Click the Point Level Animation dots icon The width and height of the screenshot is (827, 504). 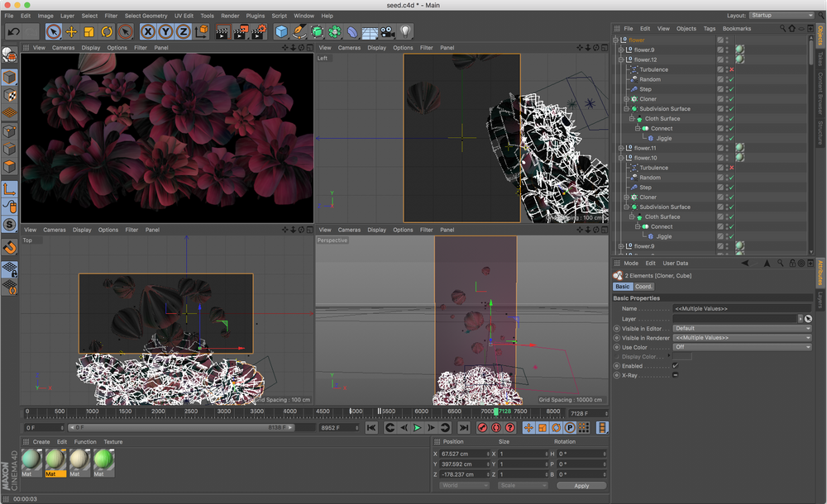click(583, 427)
